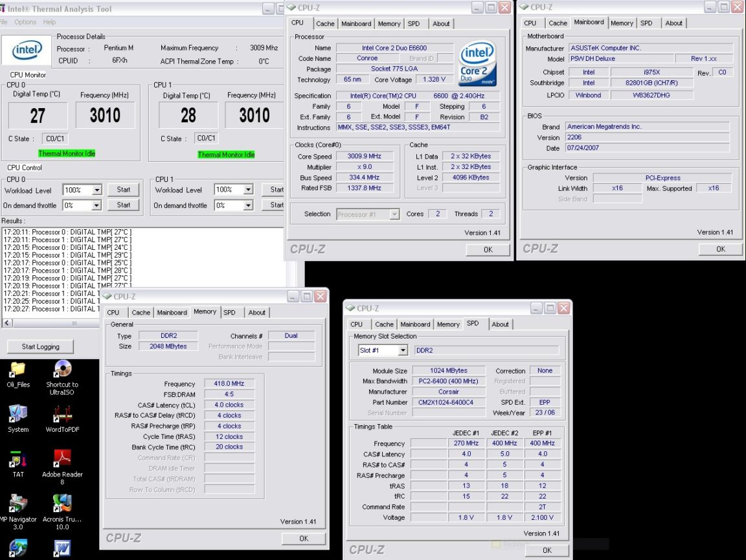Click the CPU 0 Thermal Monitor Idle status

(67, 153)
